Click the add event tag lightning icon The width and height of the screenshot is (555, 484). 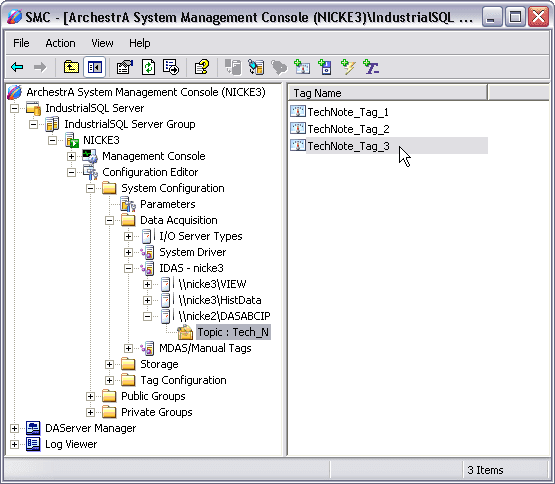(348, 67)
